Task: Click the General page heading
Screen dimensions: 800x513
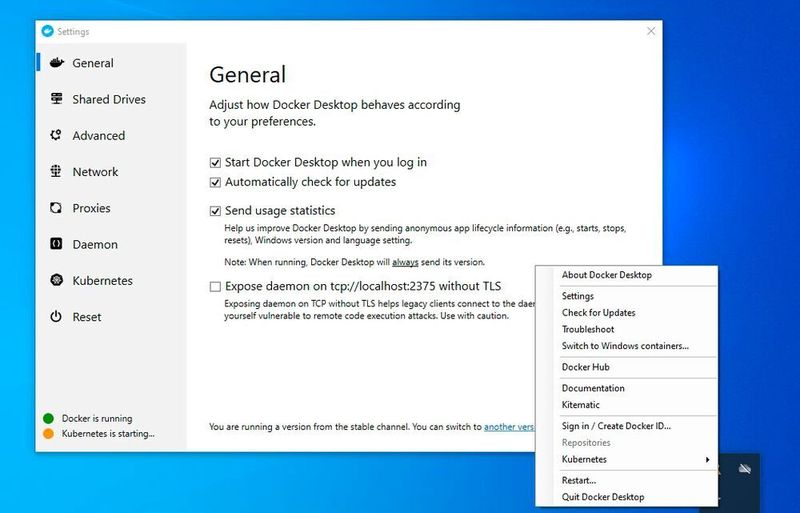Action: (247, 75)
